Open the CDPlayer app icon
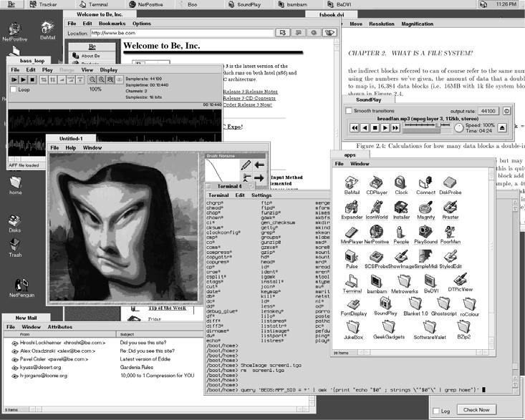 click(x=375, y=182)
